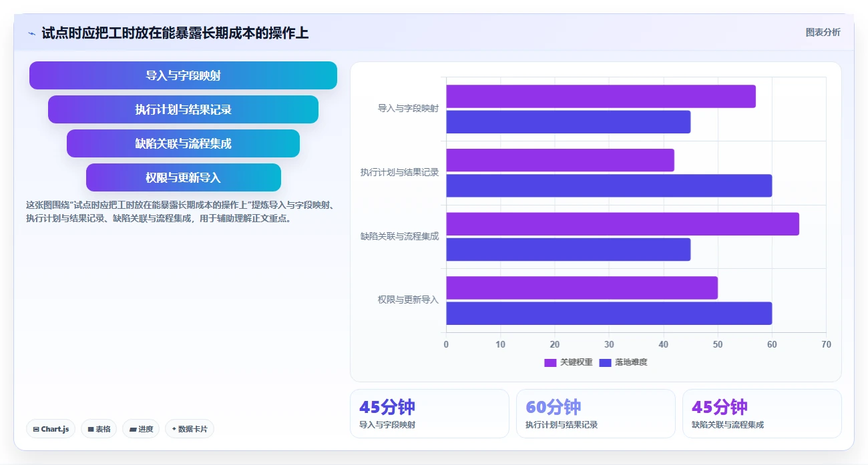Image resolution: width=868 pixels, height=465 pixels.
Task: Toggle the 落地难度 legend swatch
Action: click(605, 362)
